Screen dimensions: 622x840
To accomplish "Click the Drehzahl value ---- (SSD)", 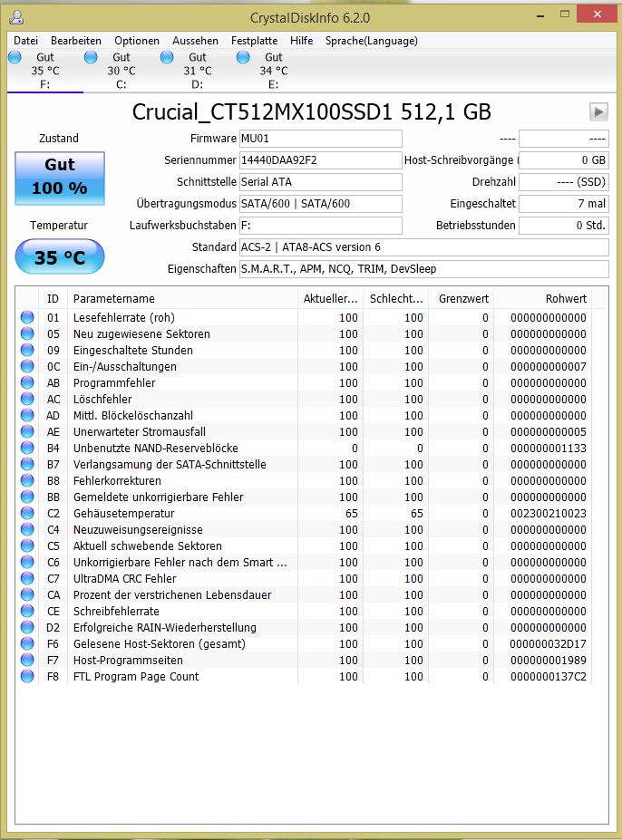I will pos(564,182).
